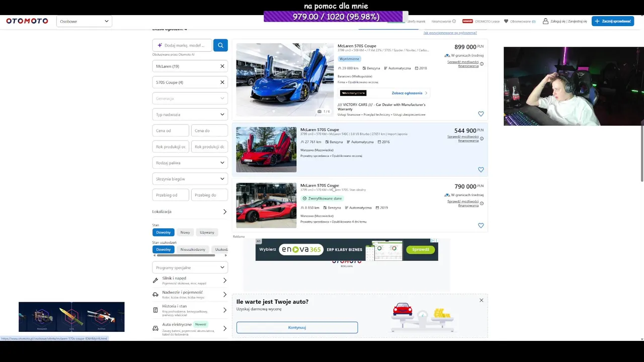
Task: Click the Victory Cars dealer logo
Action: tap(353, 93)
